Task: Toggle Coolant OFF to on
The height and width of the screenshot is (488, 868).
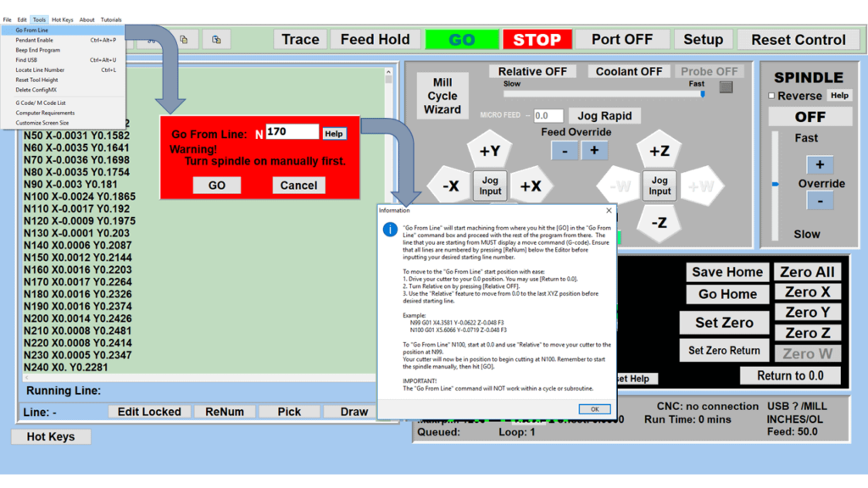Action: 629,72
